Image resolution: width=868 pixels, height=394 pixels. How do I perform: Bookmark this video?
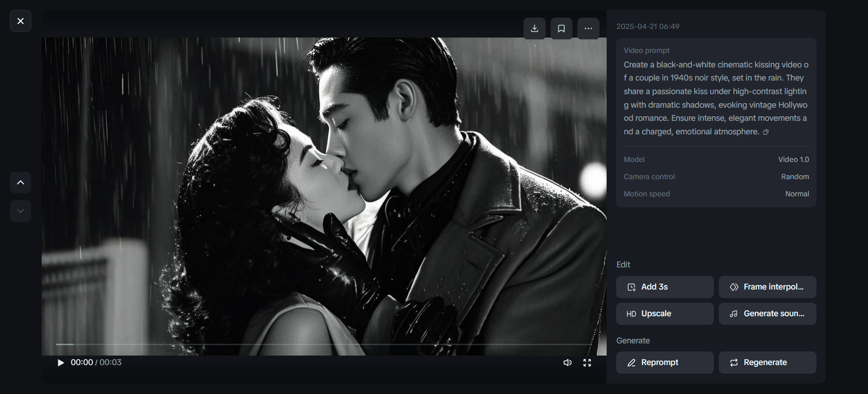point(561,28)
